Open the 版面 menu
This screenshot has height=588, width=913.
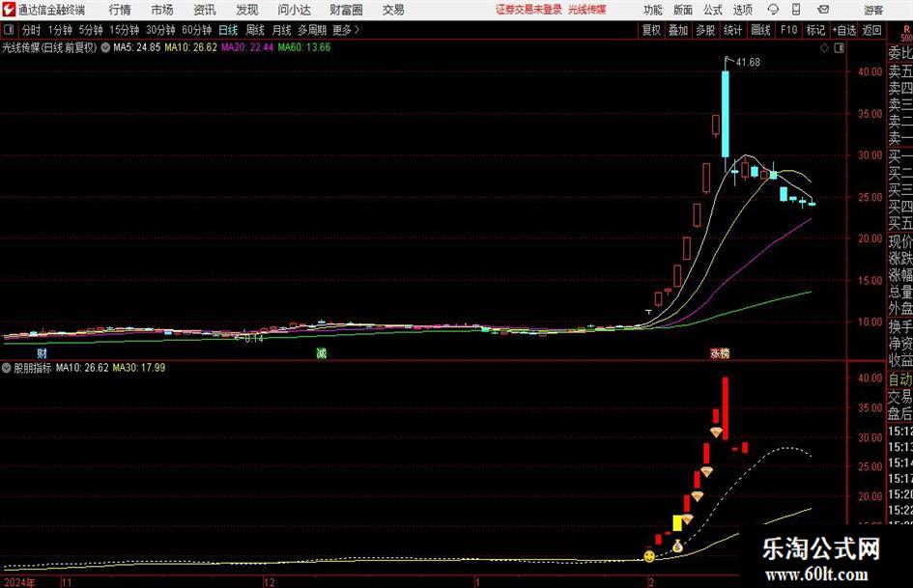[x=683, y=10]
